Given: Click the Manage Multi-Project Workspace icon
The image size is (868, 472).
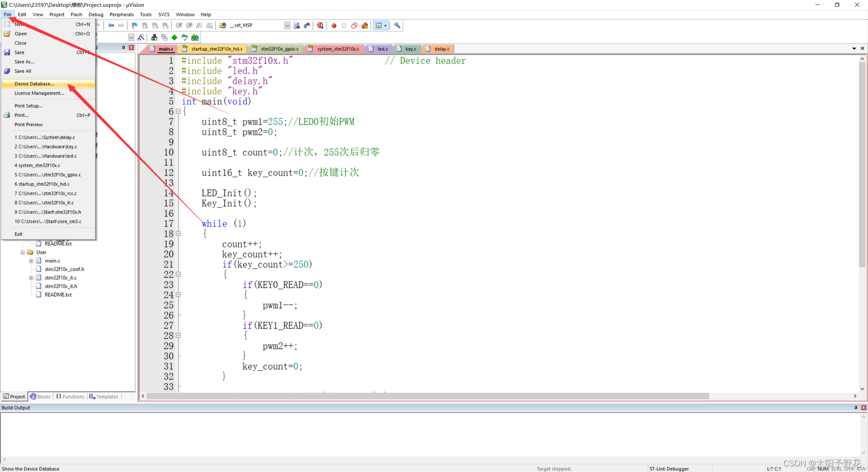Looking at the screenshot, I should click(164, 37).
